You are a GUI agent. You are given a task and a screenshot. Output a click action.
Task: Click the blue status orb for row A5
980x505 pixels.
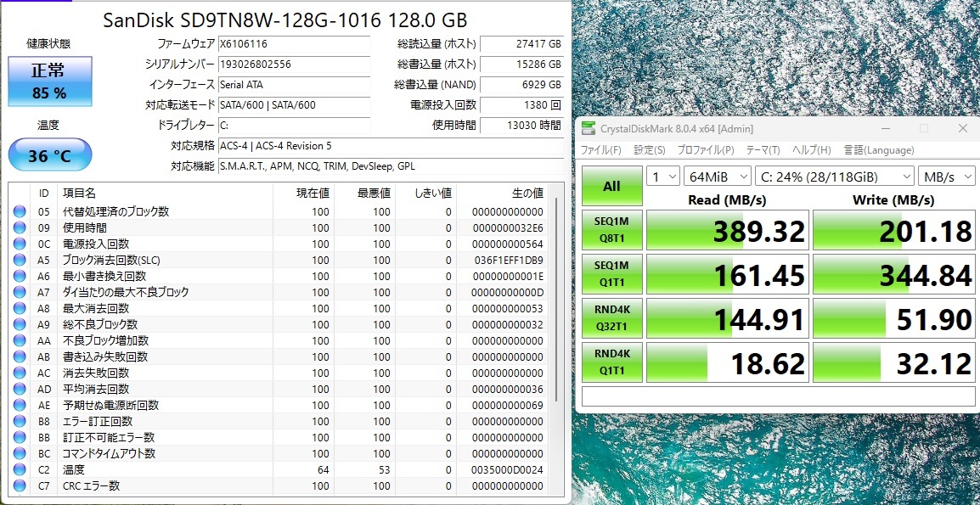20,260
